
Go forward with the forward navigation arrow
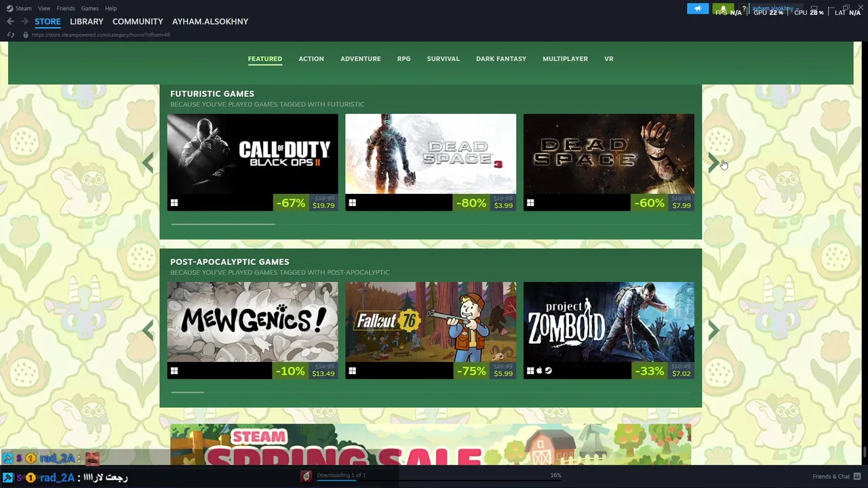24,22
